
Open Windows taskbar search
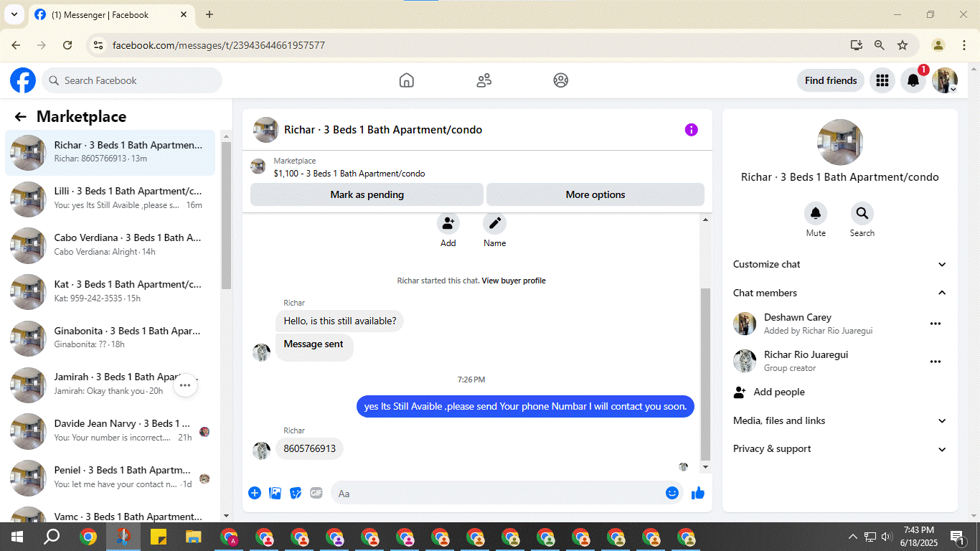coord(52,537)
